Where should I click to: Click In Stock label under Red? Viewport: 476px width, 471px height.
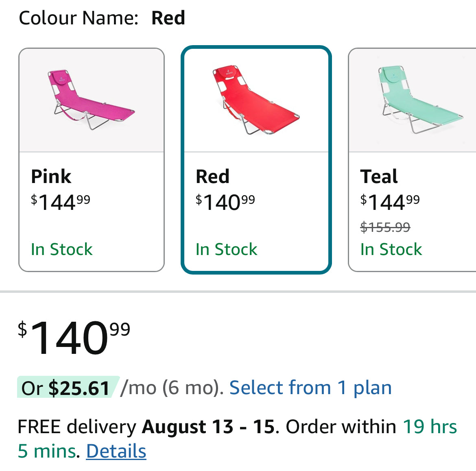(227, 249)
